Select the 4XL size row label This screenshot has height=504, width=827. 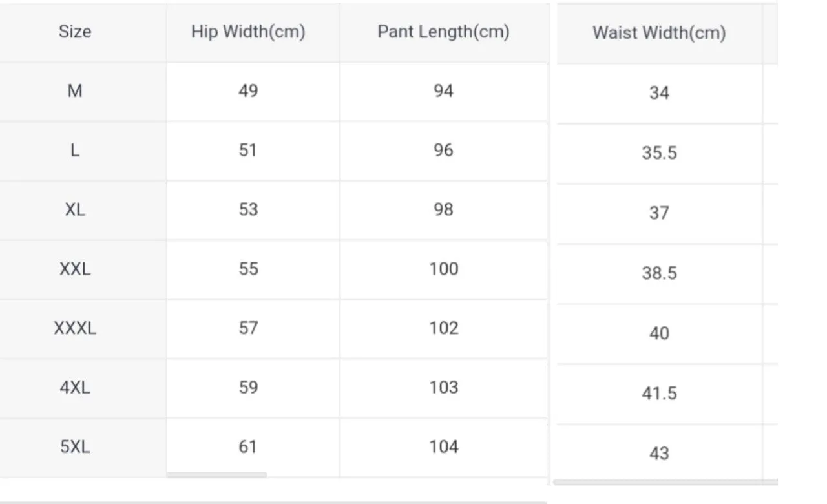pyautogui.click(x=75, y=388)
